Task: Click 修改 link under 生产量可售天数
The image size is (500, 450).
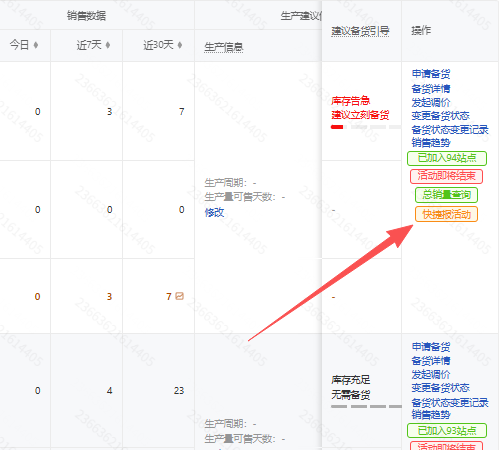Action: click(x=214, y=212)
